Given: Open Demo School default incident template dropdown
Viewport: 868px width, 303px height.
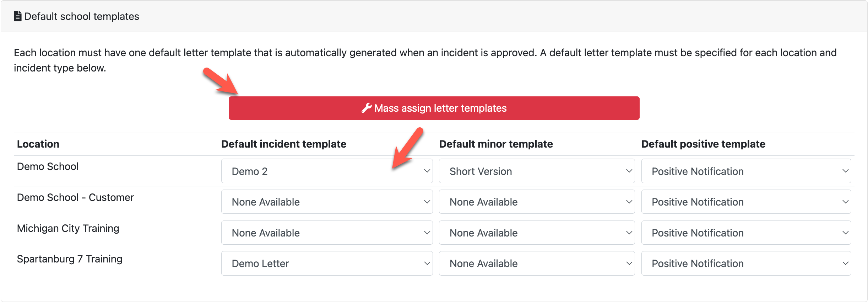Looking at the screenshot, I should click(x=326, y=171).
